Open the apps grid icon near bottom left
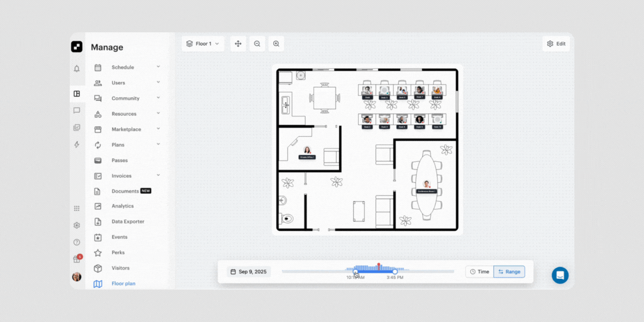The height and width of the screenshot is (322, 644). (x=77, y=208)
